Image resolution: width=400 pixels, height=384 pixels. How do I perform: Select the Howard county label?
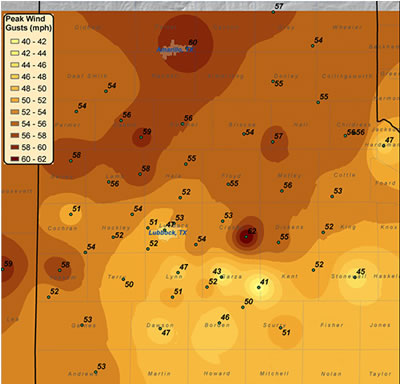[x=217, y=373]
